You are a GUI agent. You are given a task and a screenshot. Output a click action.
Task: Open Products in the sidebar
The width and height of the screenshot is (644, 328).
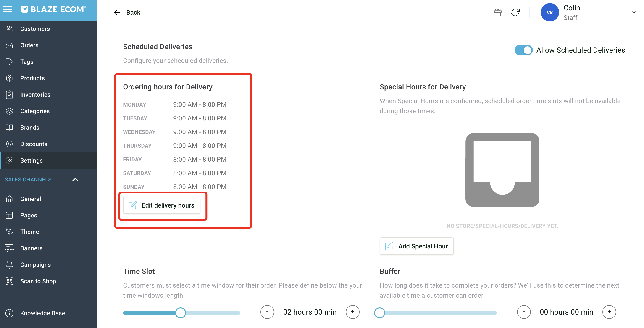tap(32, 78)
